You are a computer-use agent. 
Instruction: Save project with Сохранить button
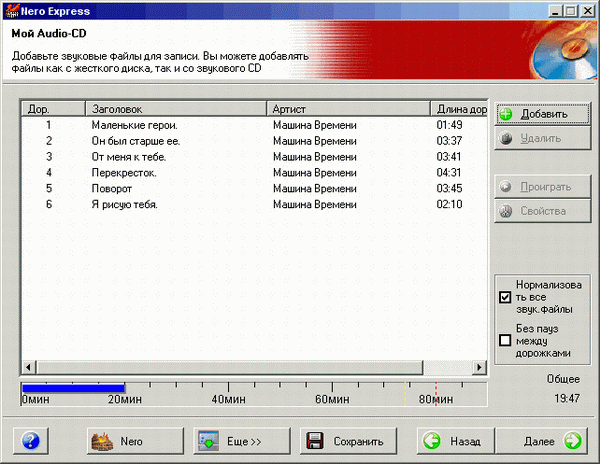tap(348, 441)
